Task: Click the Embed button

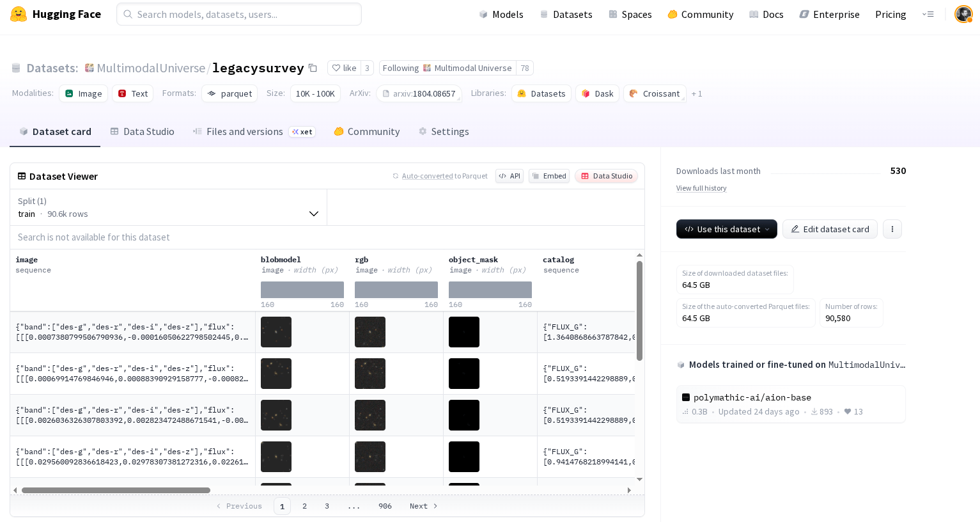Action: (x=549, y=176)
